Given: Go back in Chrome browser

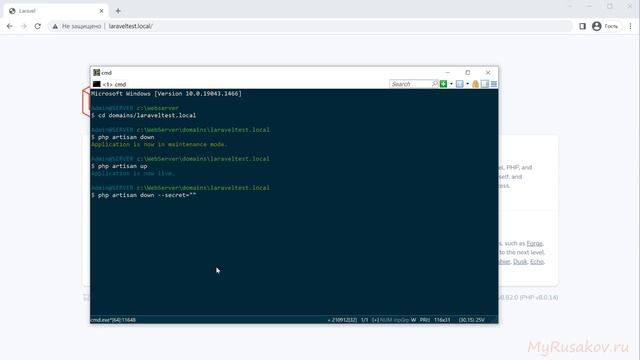Looking at the screenshot, I should pyautogui.click(x=10, y=26).
